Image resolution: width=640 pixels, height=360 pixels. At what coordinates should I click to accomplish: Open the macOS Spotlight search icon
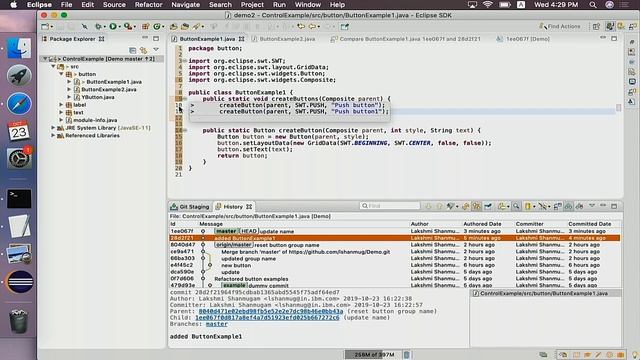pos(593,5)
